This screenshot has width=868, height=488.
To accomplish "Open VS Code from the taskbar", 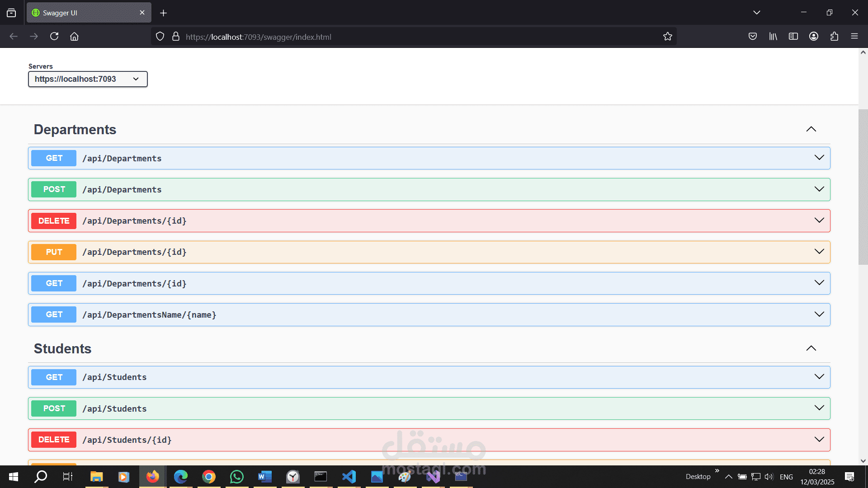I will [349, 477].
